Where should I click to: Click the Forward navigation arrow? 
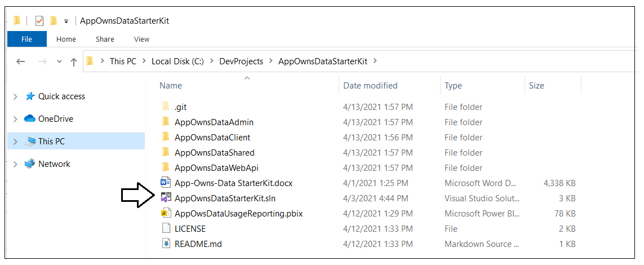[x=42, y=61]
